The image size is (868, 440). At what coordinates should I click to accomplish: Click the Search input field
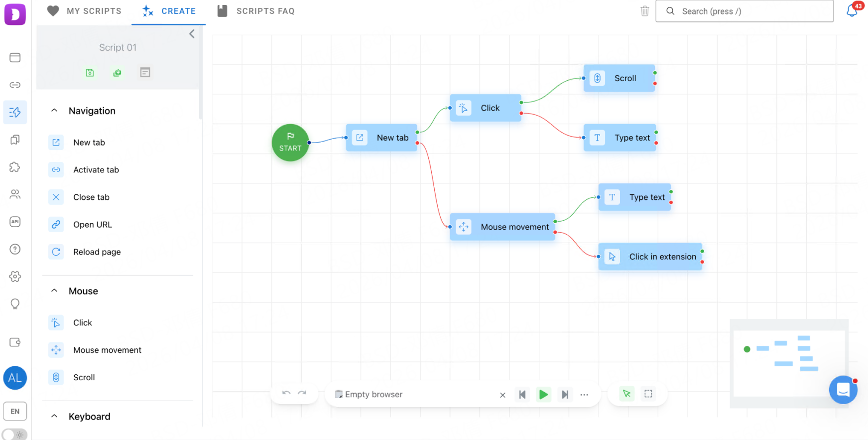(x=744, y=11)
